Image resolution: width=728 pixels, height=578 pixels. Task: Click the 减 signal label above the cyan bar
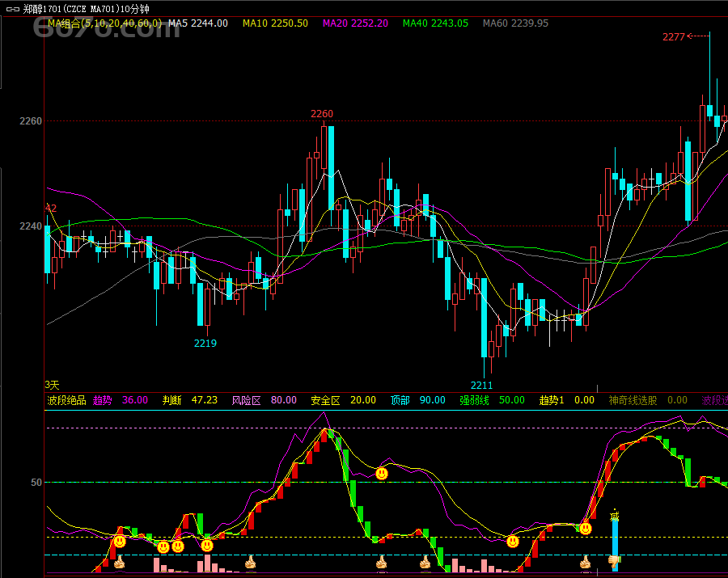[614, 515]
